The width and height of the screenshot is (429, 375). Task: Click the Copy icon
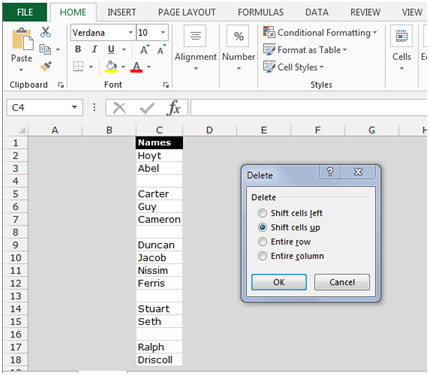[45, 49]
